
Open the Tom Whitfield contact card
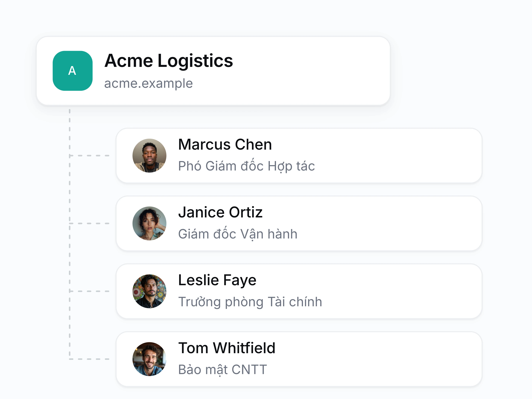pyautogui.click(x=299, y=359)
